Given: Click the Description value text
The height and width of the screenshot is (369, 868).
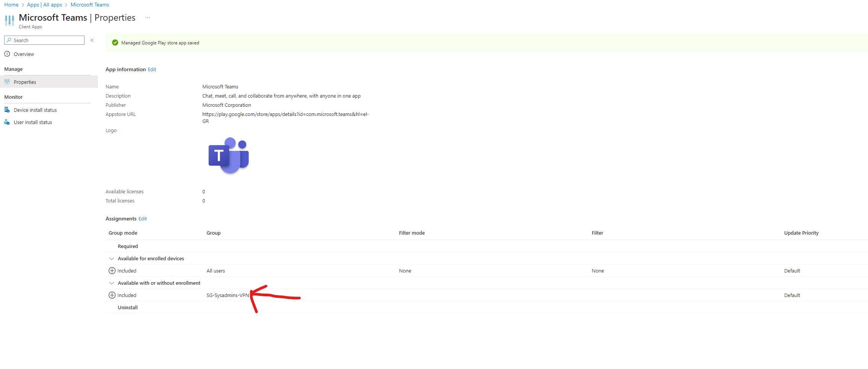Looking at the screenshot, I should (281, 96).
